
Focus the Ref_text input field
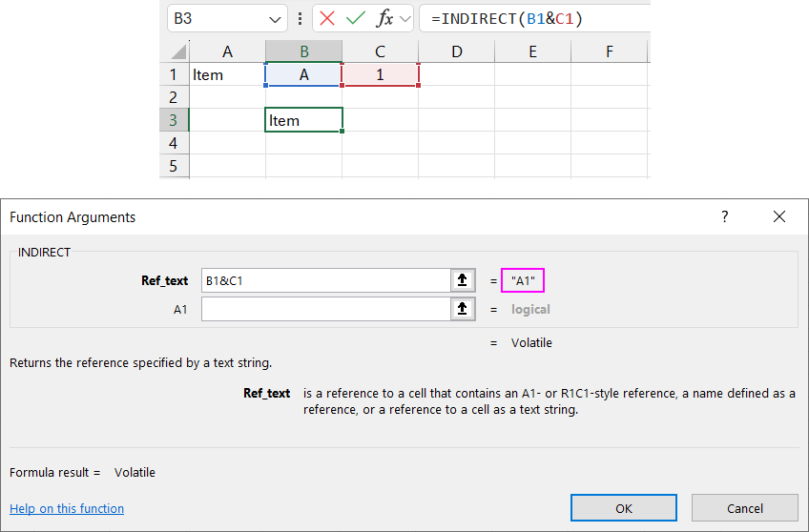tap(326, 280)
